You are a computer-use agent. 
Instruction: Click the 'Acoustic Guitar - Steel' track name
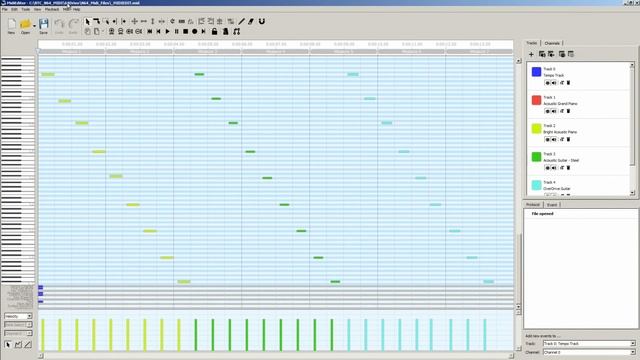point(561,160)
